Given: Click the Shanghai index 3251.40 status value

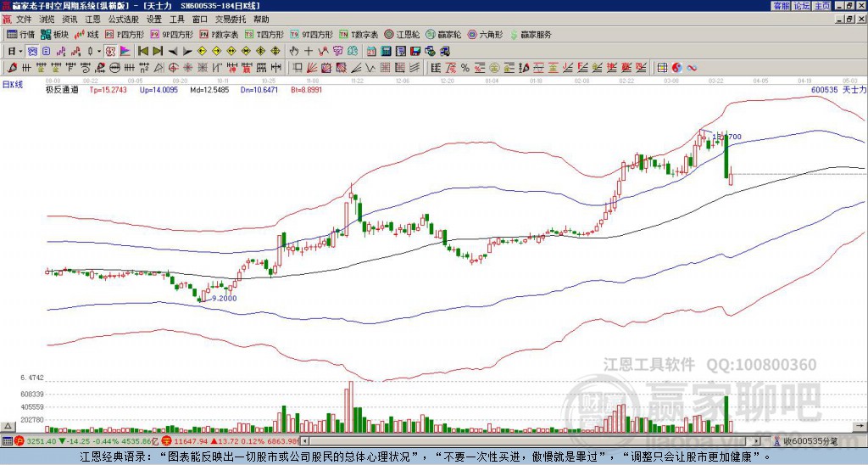Looking at the screenshot, I should pos(42,441).
